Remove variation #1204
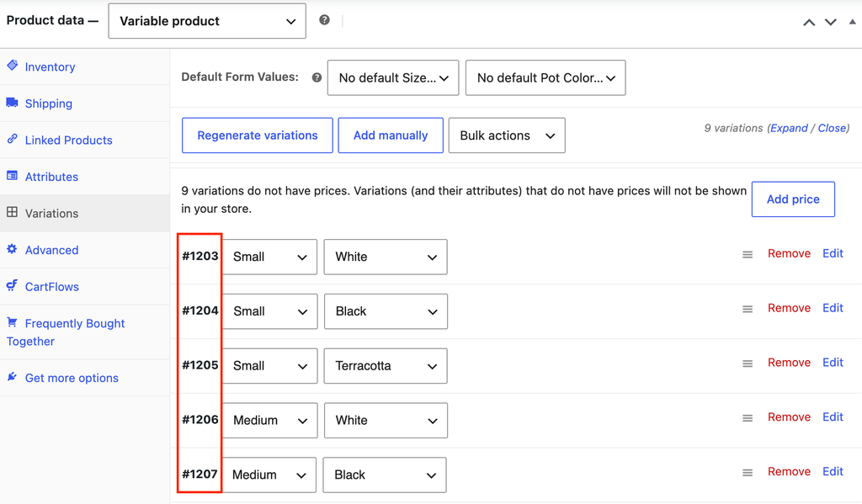This screenshot has height=504, width=862. [x=789, y=308]
